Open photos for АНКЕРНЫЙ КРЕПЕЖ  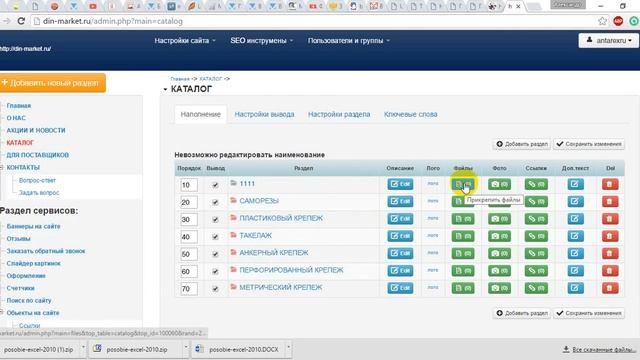click(x=499, y=253)
